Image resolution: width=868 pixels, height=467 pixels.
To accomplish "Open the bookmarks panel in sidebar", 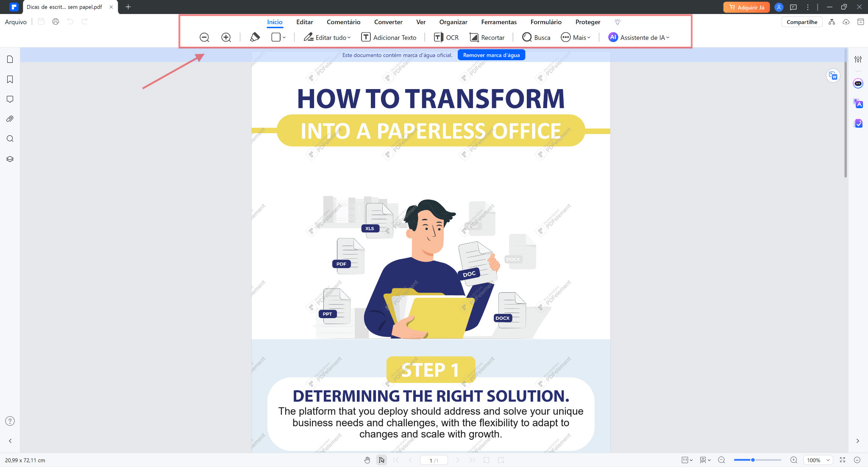I will [x=10, y=79].
